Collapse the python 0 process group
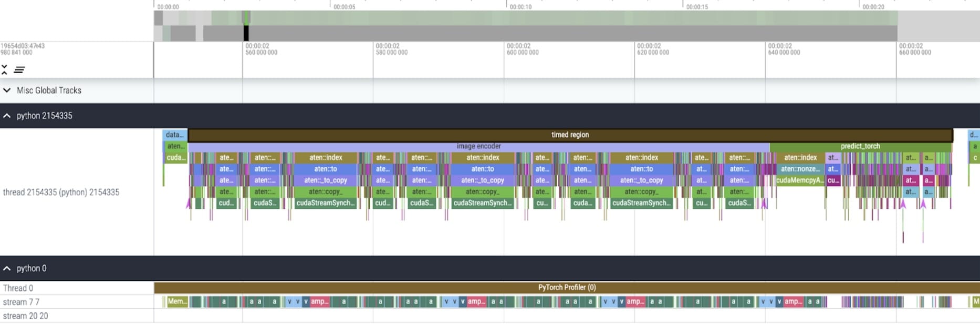 pos(7,268)
